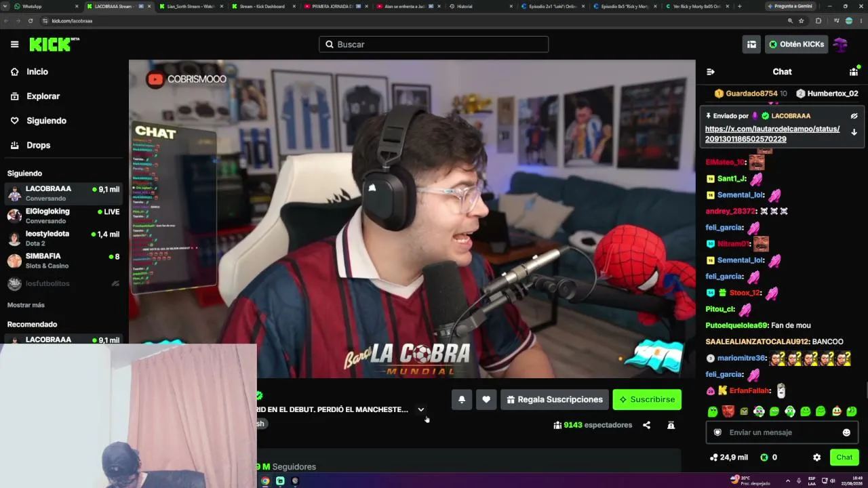
Task: Switch to the Episodio 2x1 Loki tab
Action: pyautogui.click(x=553, y=6)
